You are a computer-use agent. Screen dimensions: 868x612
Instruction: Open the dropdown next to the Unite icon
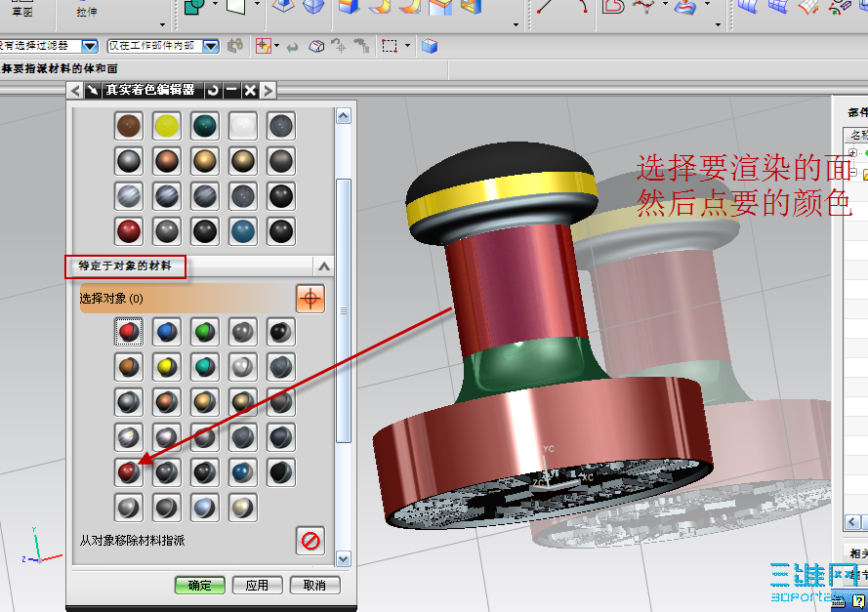pyautogui.click(x=216, y=5)
